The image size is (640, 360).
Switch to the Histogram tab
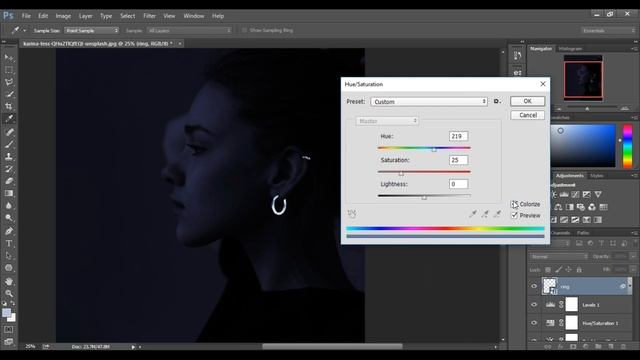pyautogui.click(x=571, y=49)
